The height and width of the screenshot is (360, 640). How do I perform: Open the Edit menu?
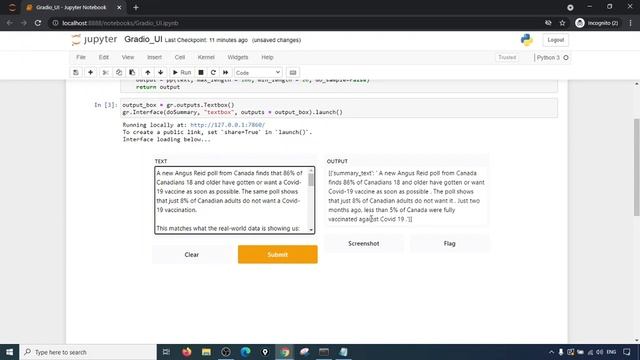pyautogui.click(x=104, y=58)
